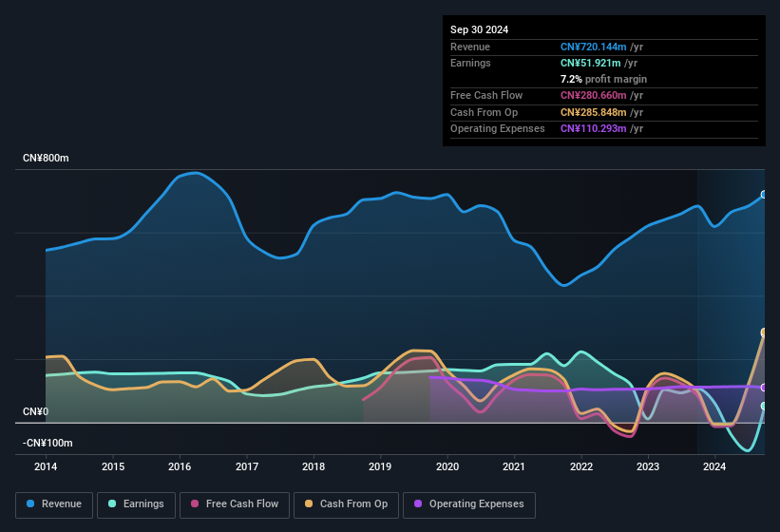Click the CN¥280.660m free cash flow value

(x=593, y=95)
